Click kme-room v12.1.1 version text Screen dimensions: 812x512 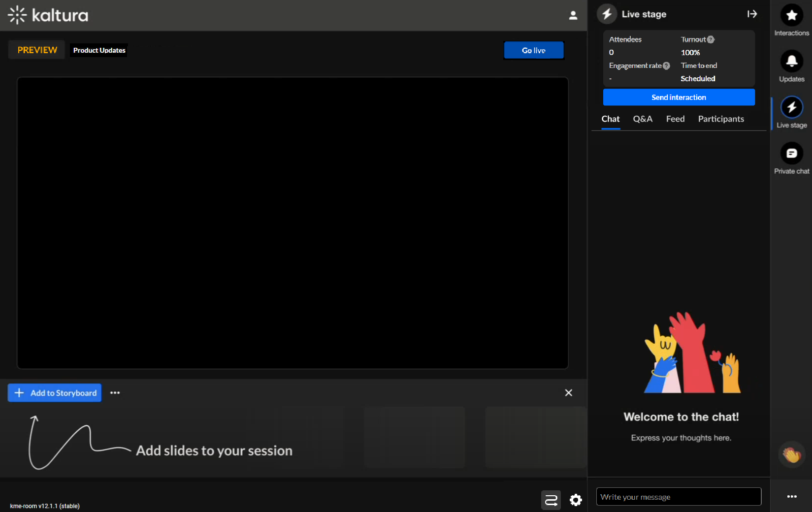[45, 506]
